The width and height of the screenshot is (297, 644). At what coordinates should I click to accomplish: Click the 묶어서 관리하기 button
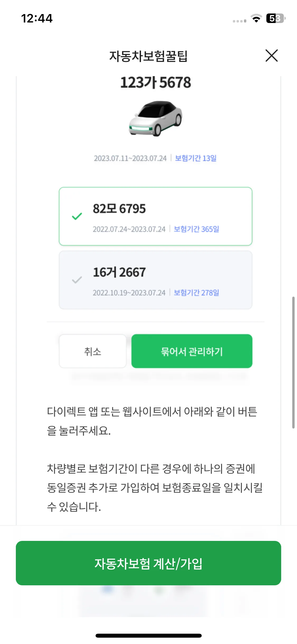(192, 351)
